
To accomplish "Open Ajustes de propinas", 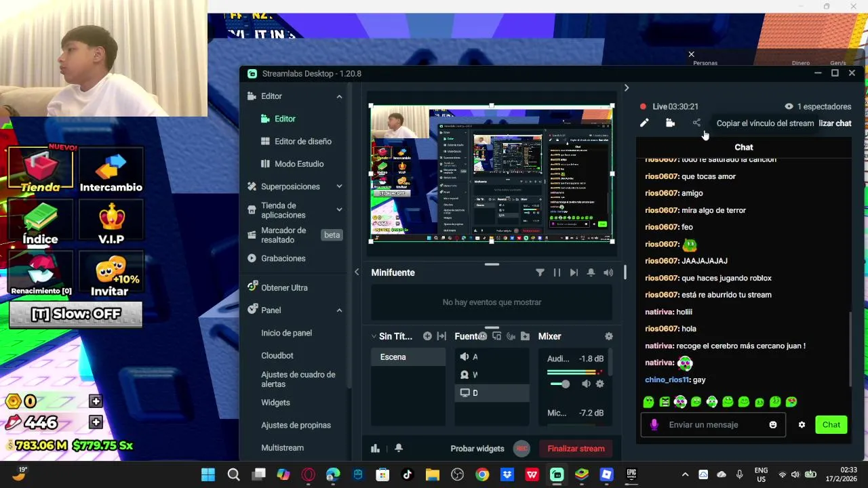I will [x=296, y=425].
